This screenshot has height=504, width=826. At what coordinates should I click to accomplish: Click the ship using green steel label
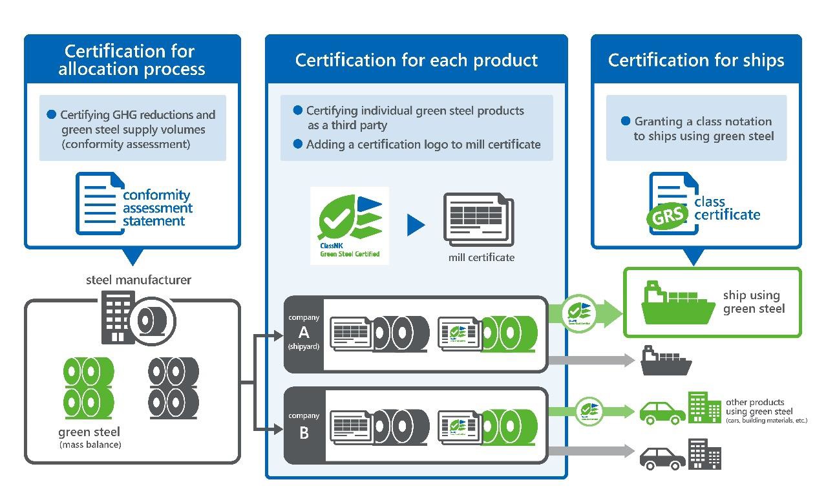[754, 302]
